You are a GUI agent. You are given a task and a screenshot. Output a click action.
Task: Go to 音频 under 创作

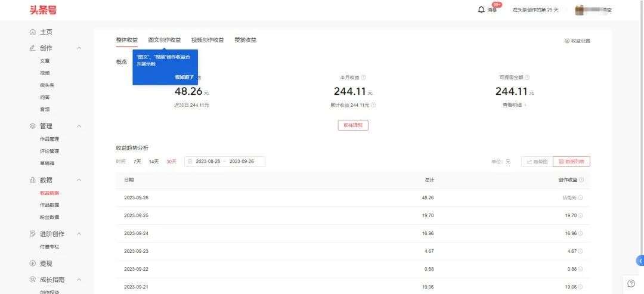(45, 110)
